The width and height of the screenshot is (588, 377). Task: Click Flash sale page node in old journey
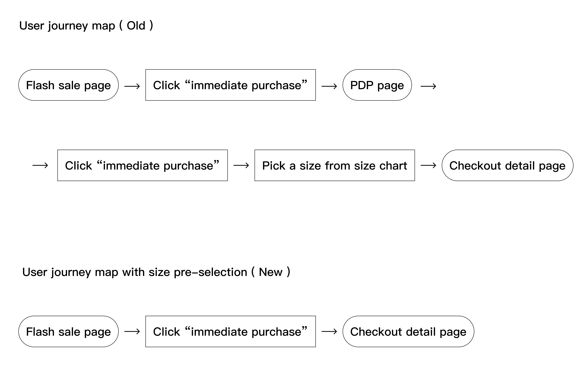pos(68,85)
